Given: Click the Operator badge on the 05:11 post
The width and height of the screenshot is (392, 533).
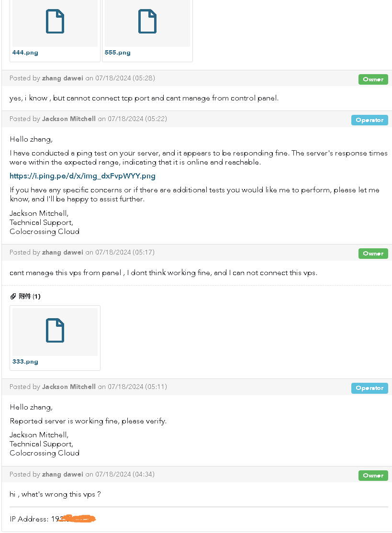Looking at the screenshot, I should coord(370,388).
